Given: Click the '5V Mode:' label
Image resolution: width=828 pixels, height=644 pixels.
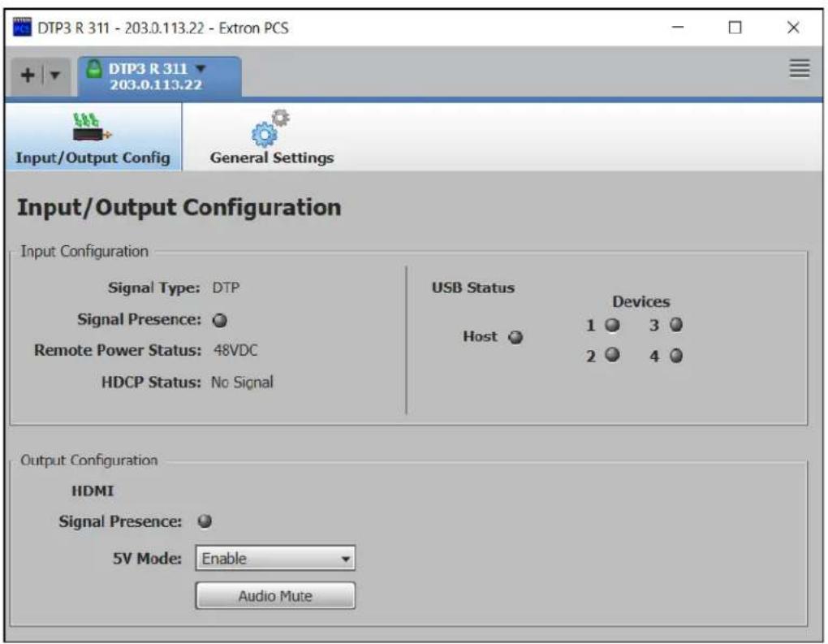Looking at the screenshot, I should [147, 559].
